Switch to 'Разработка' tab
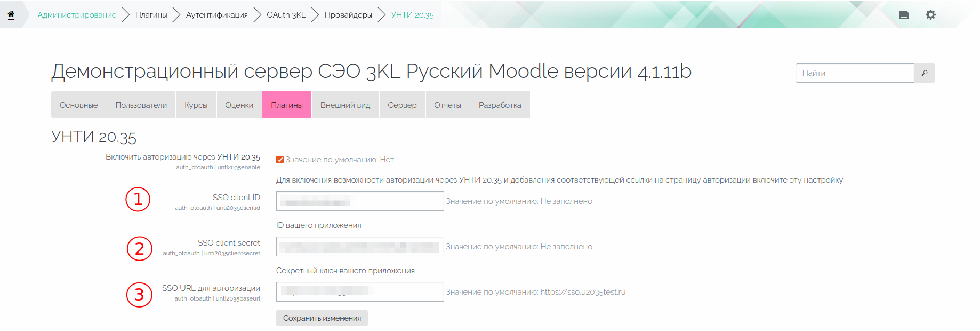 [500, 105]
